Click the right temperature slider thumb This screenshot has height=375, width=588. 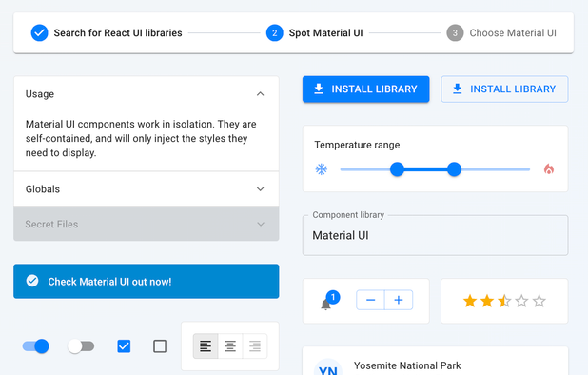[x=454, y=169]
